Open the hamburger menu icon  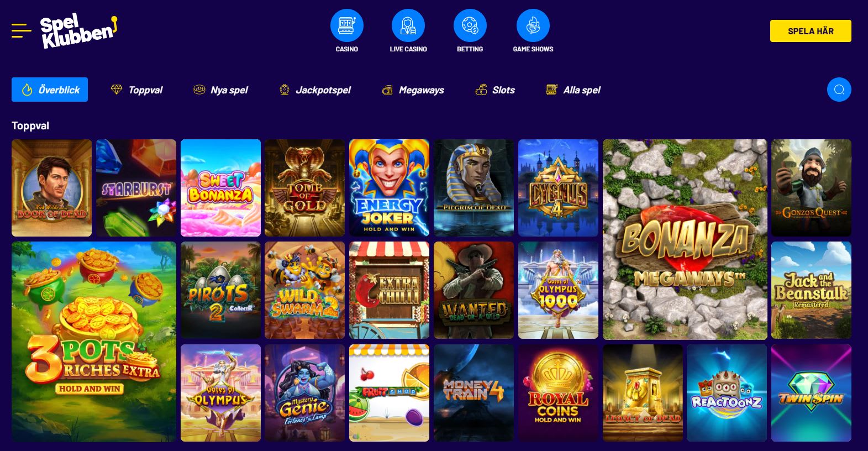pyautogui.click(x=21, y=30)
